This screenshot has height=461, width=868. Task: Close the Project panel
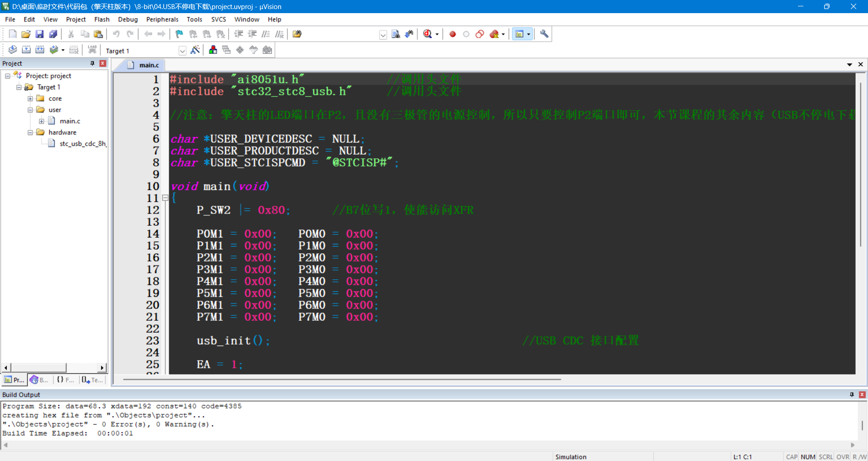[103, 63]
